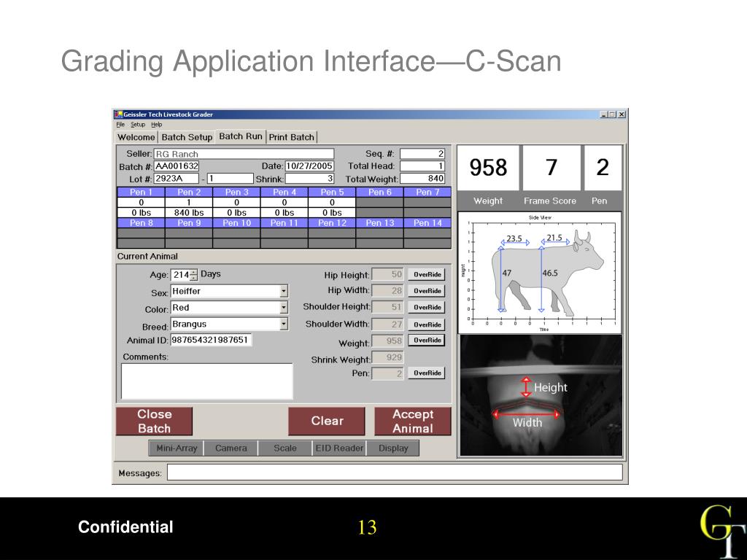
Task: Click the Shrink Weight field 929
Action: pos(388,357)
